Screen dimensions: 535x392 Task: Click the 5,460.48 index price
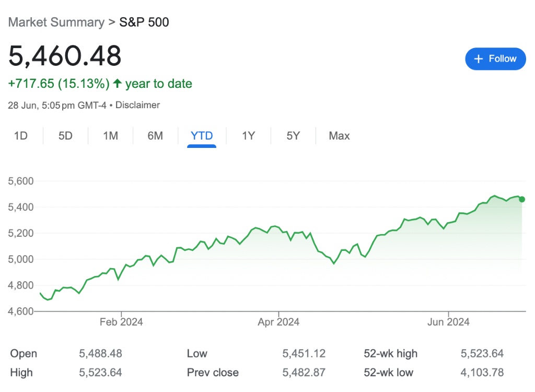pos(65,56)
